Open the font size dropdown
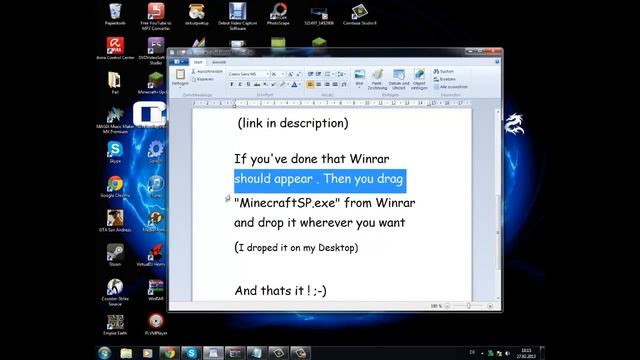This screenshot has height=360, width=640. click(283, 74)
